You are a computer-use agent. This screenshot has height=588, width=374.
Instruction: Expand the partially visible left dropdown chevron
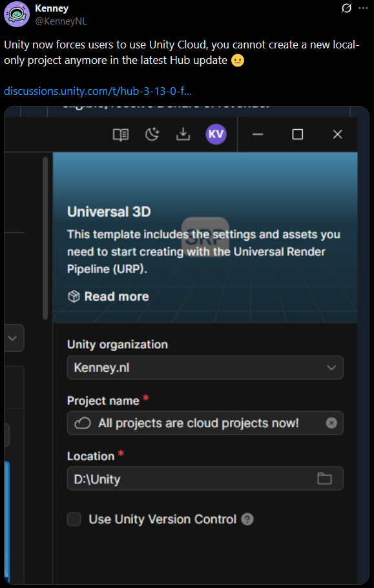(x=12, y=338)
